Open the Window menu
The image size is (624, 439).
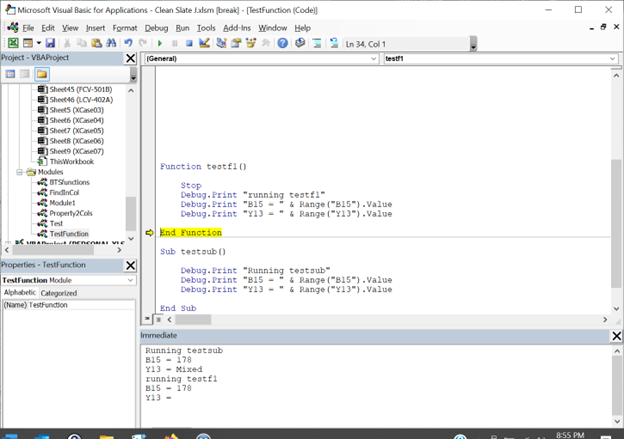[x=273, y=28]
